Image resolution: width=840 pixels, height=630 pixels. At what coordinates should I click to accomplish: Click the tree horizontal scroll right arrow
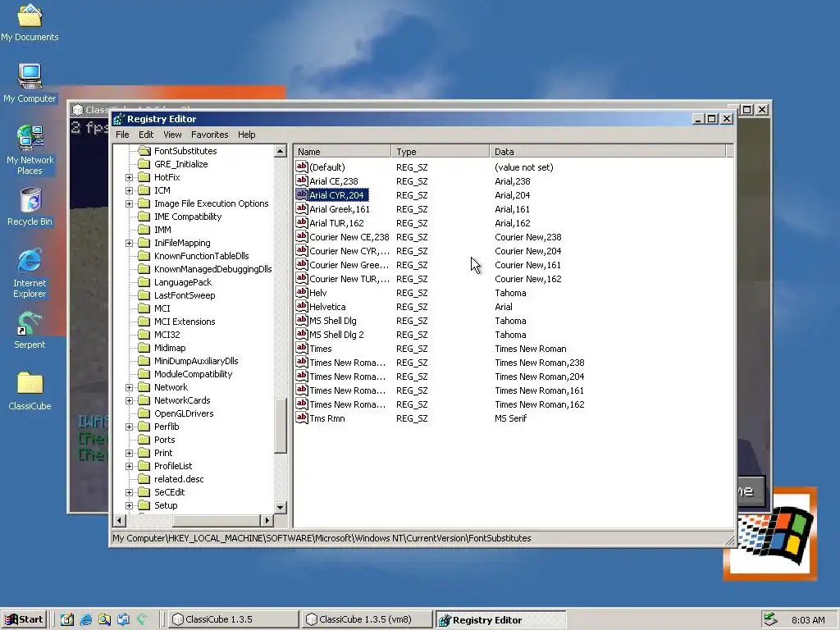tap(267, 519)
